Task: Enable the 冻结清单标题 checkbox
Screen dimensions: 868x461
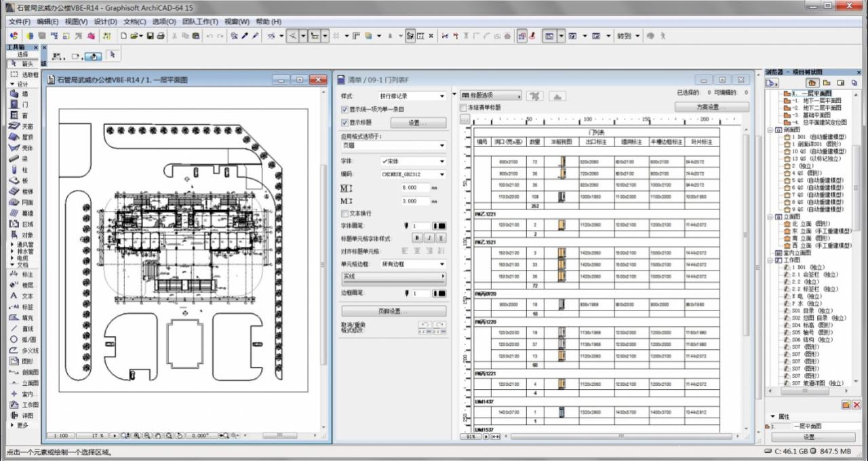Action: tap(464, 108)
